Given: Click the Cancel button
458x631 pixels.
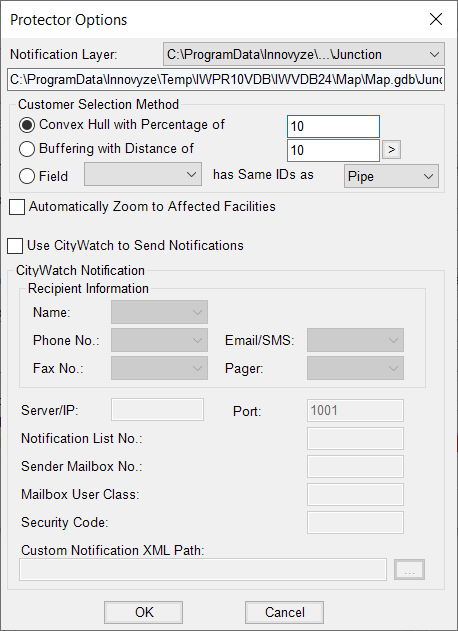Looking at the screenshot, I should click(x=285, y=612).
